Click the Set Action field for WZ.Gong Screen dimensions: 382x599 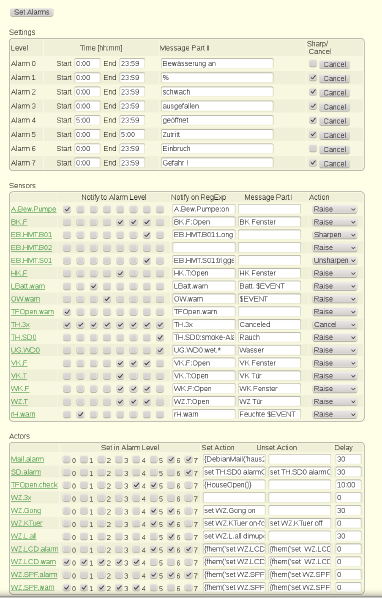[x=234, y=511]
